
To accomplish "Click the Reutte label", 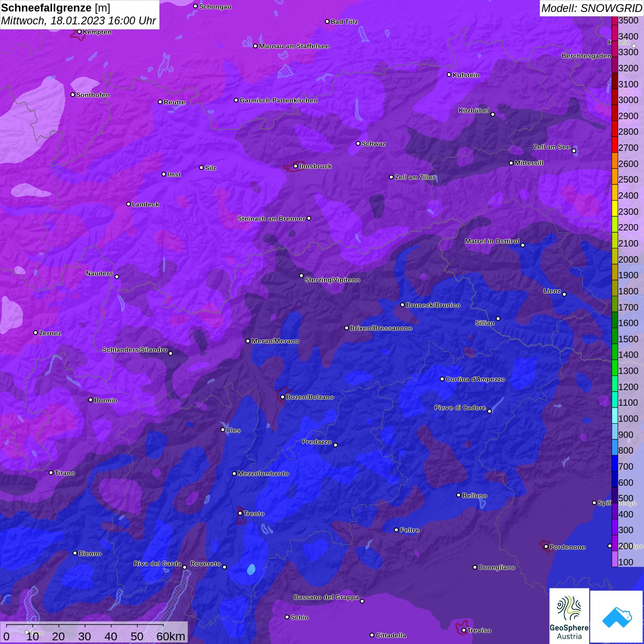I will (x=174, y=102).
